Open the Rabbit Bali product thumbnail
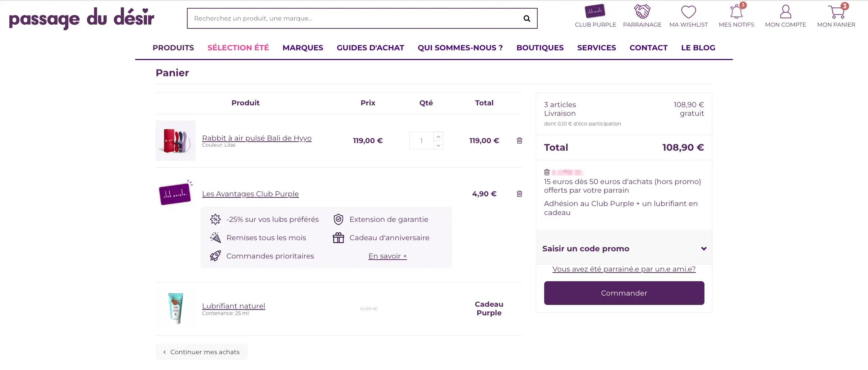Screen dimensions: 868x370 click(x=176, y=141)
